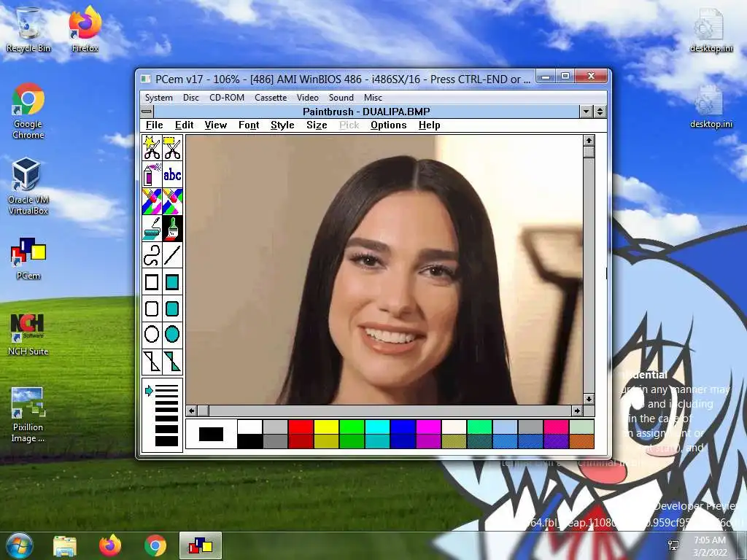Select the Filled Circle/Ellipse tool
Image resolution: width=747 pixels, height=560 pixels.
[x=172, y=334]
